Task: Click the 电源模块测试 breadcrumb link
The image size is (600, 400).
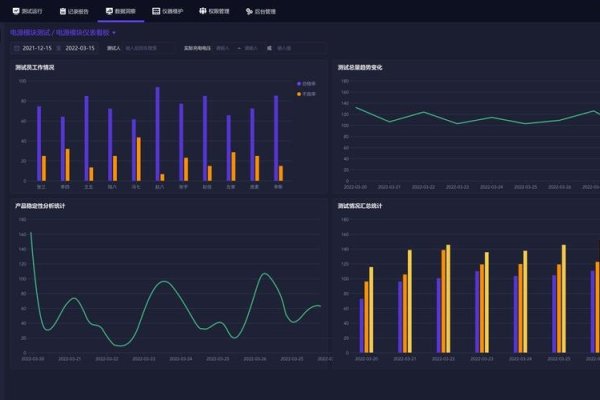Action: (x=32, y=33)
